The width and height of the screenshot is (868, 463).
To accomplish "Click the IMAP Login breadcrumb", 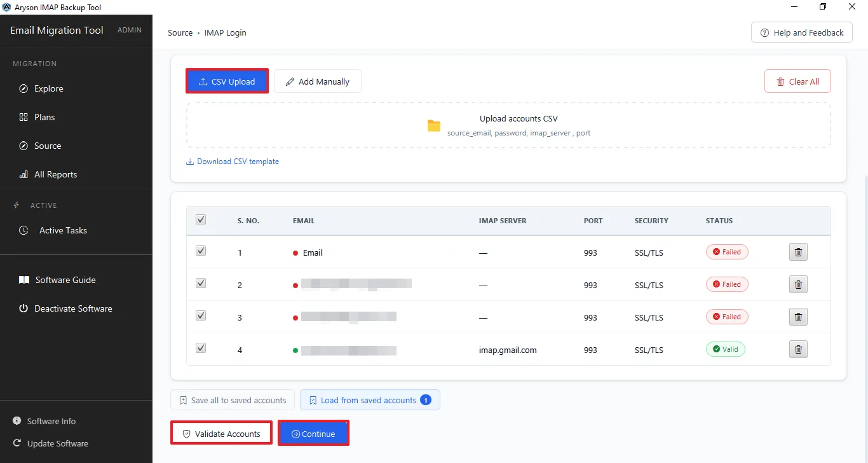I will 225,32.
